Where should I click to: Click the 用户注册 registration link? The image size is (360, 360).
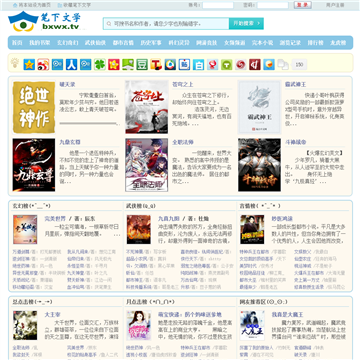[335, 5]
